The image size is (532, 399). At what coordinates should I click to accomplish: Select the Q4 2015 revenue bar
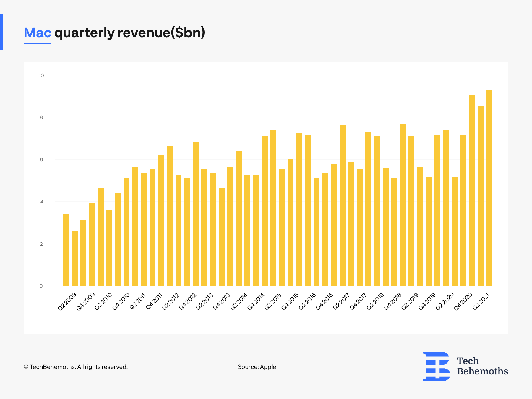[299, 210]
